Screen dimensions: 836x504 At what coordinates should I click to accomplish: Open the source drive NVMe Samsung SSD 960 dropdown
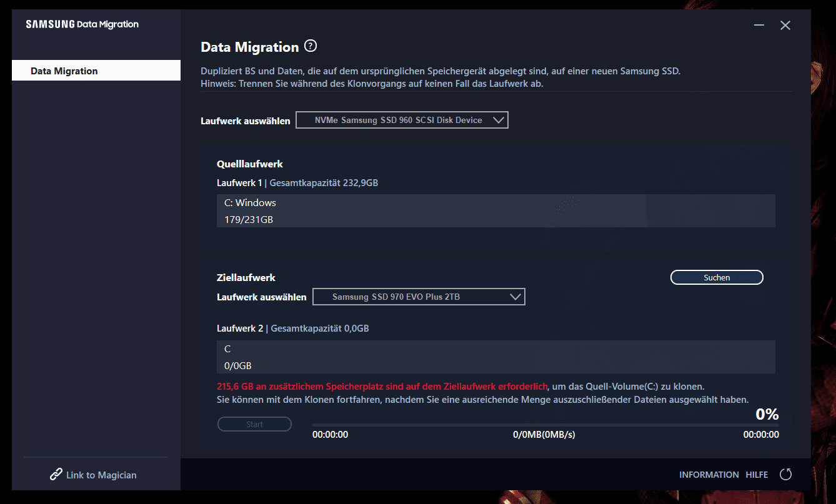402,120
